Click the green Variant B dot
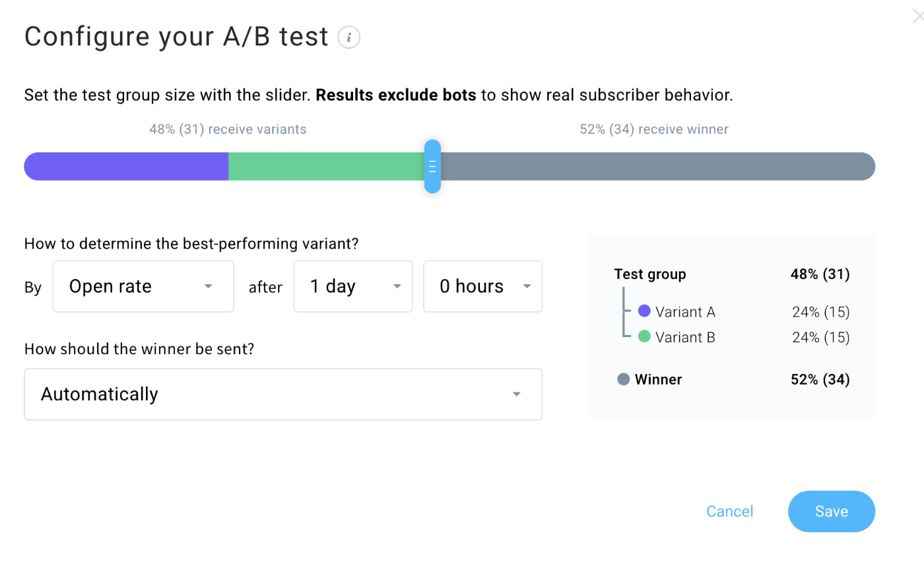Viewport: 924px width, 562px height. [645, 337]
